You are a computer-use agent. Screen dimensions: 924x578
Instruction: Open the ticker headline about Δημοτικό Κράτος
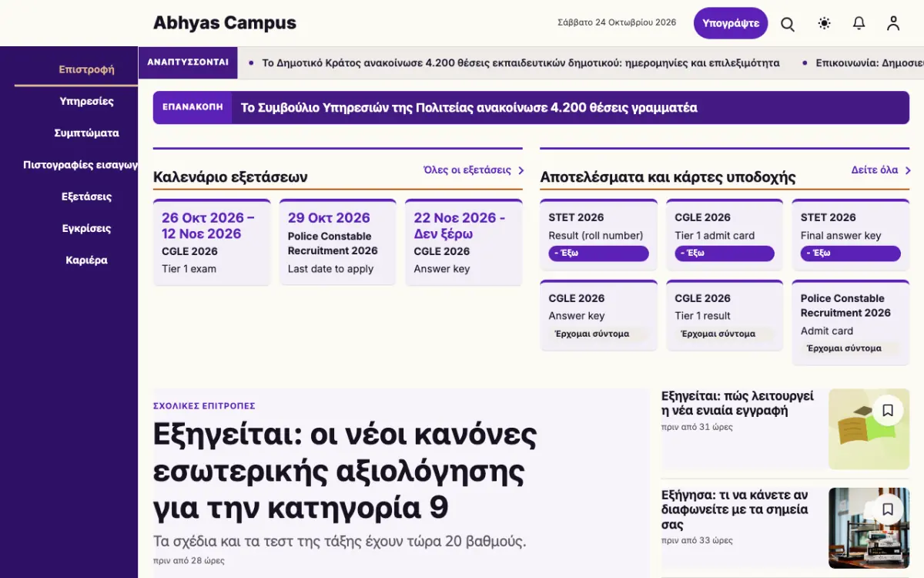click(521, 62)
